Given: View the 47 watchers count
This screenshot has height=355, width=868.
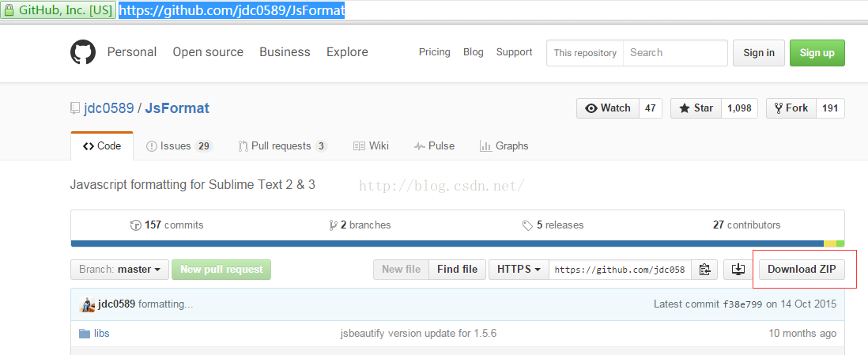Looking at the screenshot, I should pyautogui.click(x=651, y=108).
